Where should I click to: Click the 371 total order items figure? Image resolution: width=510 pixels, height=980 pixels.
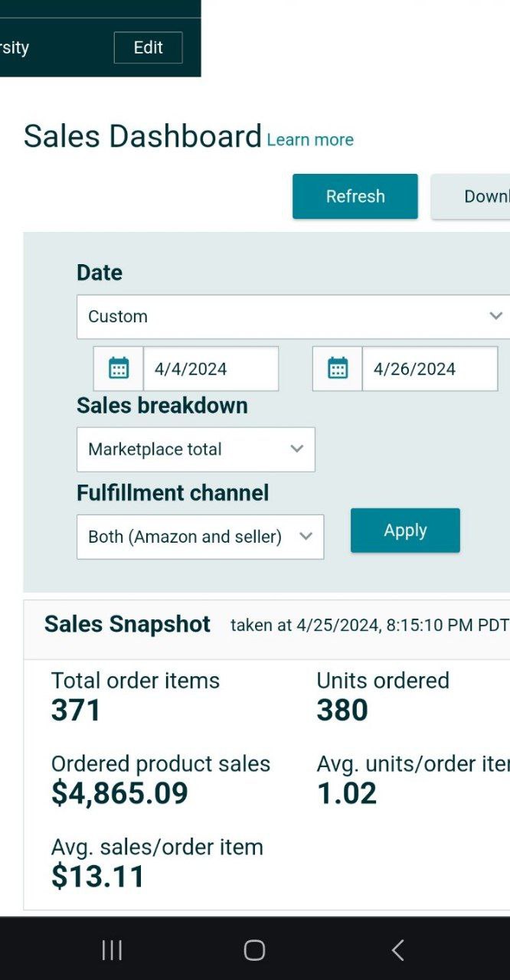tap(76, 710)
